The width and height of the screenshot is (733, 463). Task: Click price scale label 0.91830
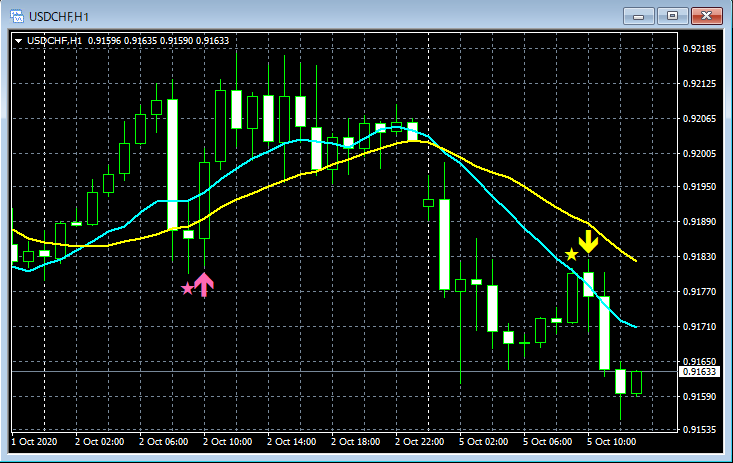(x=699, y=257)
